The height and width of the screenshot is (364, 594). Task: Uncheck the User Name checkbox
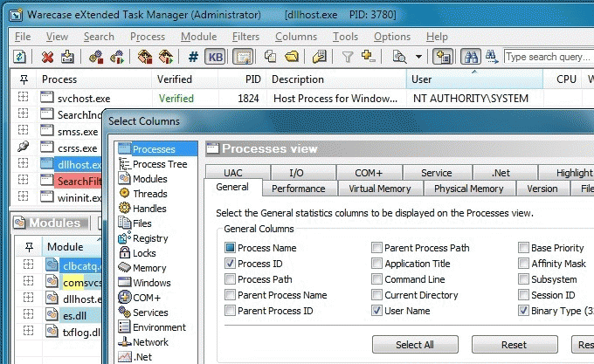376,311
